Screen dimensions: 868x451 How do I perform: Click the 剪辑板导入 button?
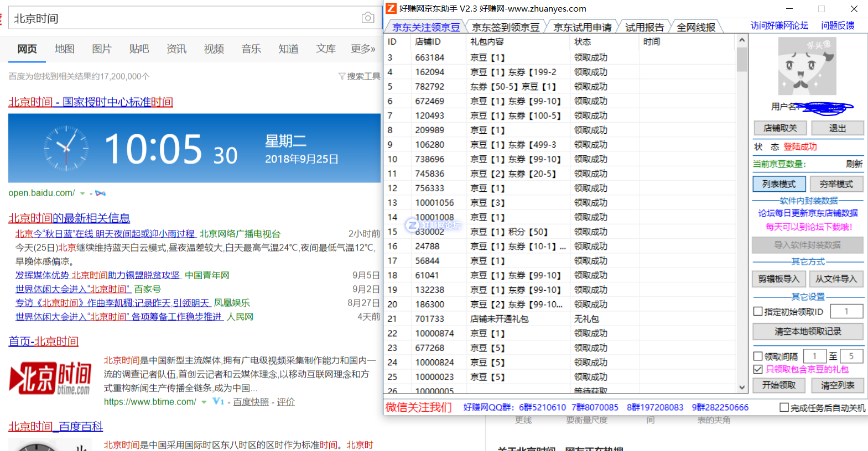click(x=779, y=279)
